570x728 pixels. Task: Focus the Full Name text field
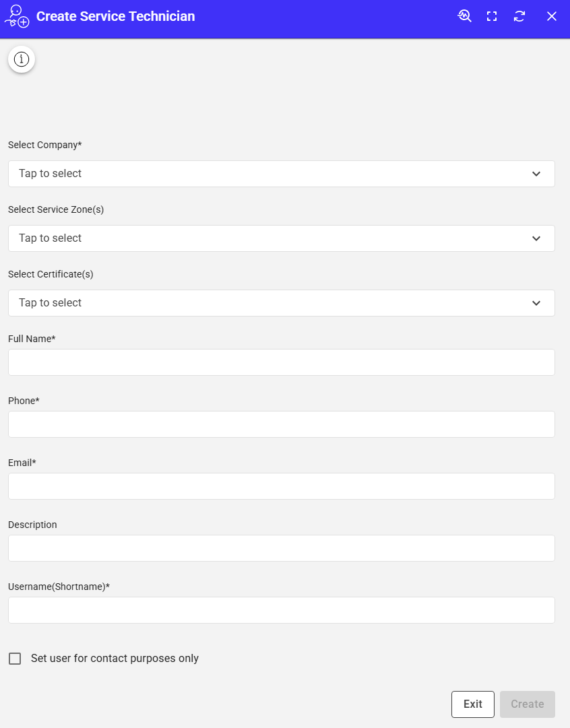[x=281, y=362]
